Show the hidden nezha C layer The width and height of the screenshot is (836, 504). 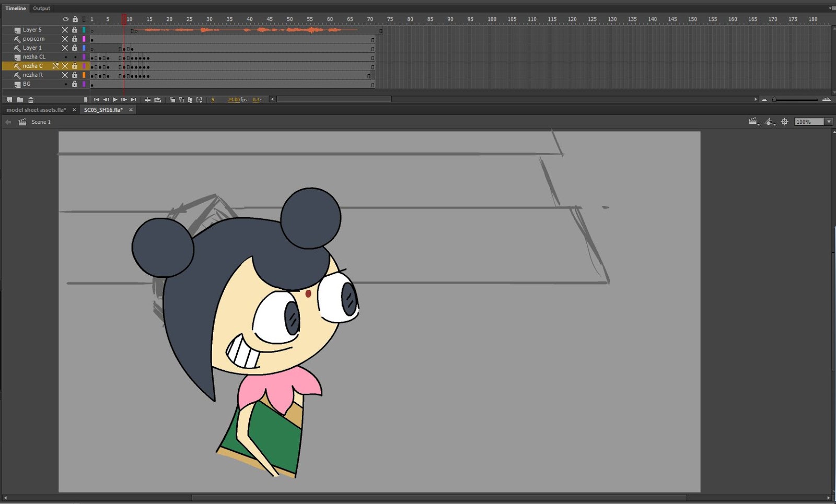pos(65,66)
